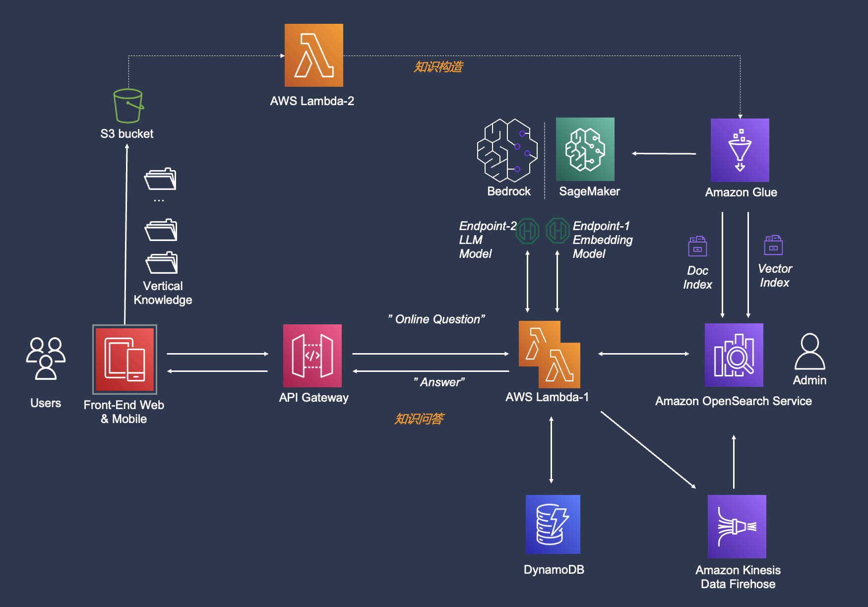
Task: Click the "Online Question" quoted text
Action: [436, 319]
